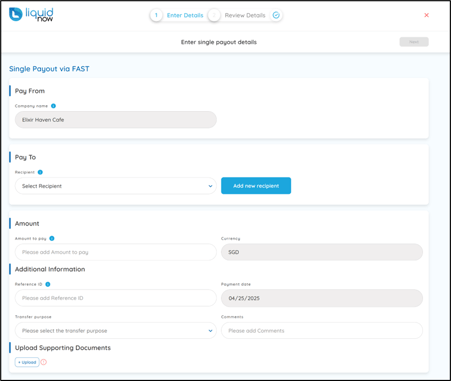Screen dimensions: 451x381
Task: Close the payout form with red X
Action: pos(426,15)
